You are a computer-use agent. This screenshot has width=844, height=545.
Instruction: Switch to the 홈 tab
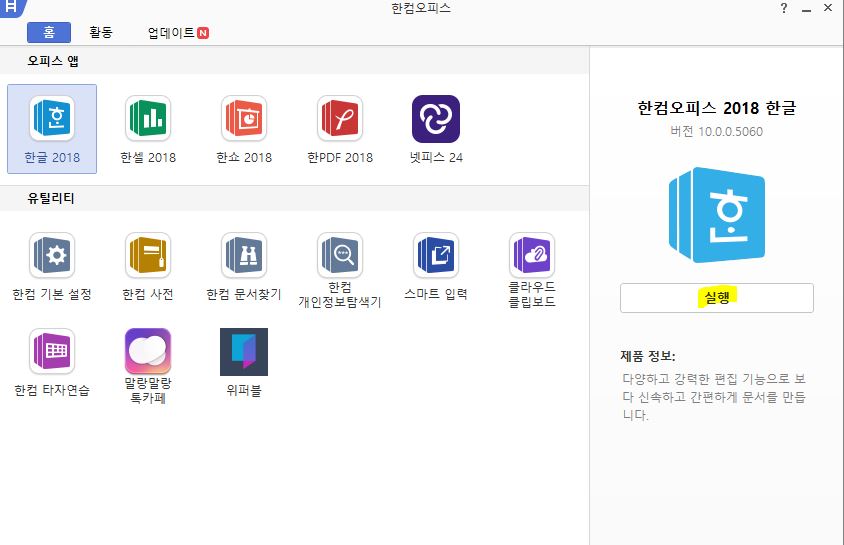pyautogui.click(x=49, y=32)
